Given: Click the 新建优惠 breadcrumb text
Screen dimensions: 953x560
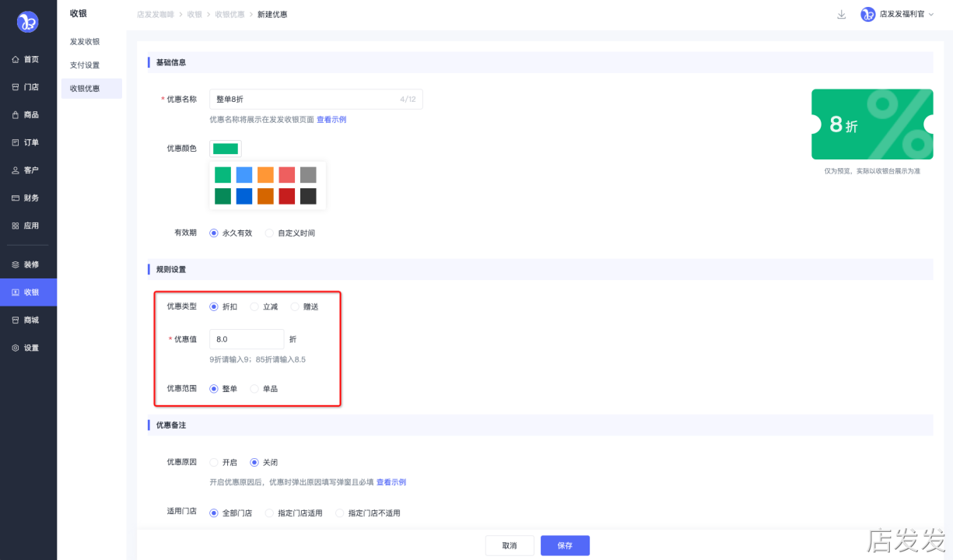Looking at the screenshot, I should pyautogui.click(x=272, y=15).
